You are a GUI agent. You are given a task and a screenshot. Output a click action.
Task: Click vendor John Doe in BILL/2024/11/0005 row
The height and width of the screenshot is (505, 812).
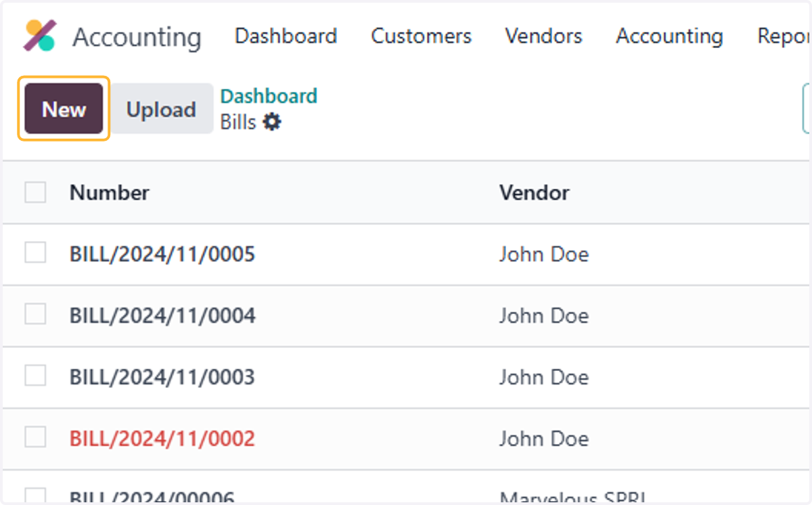(544, 255)
